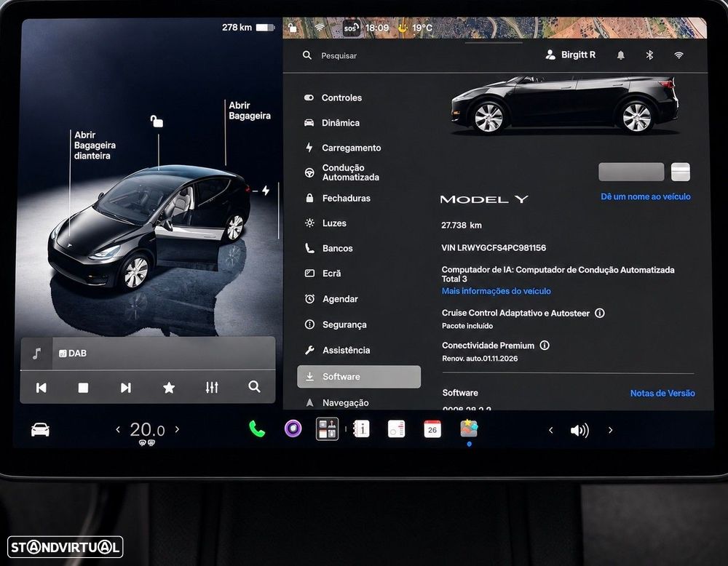Skip to next station
Viewport: 728px width, 566px height.
tap(126, 387)
